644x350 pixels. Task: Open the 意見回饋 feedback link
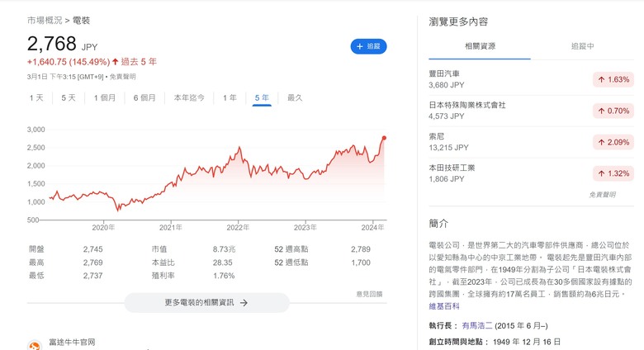coord(369,294)
